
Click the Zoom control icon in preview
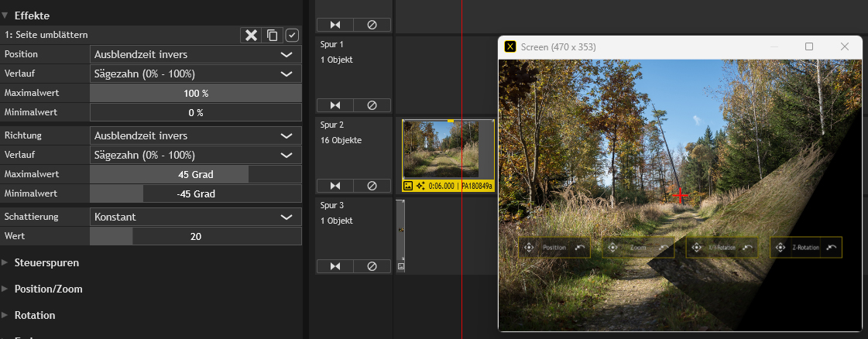click(612, 248)
